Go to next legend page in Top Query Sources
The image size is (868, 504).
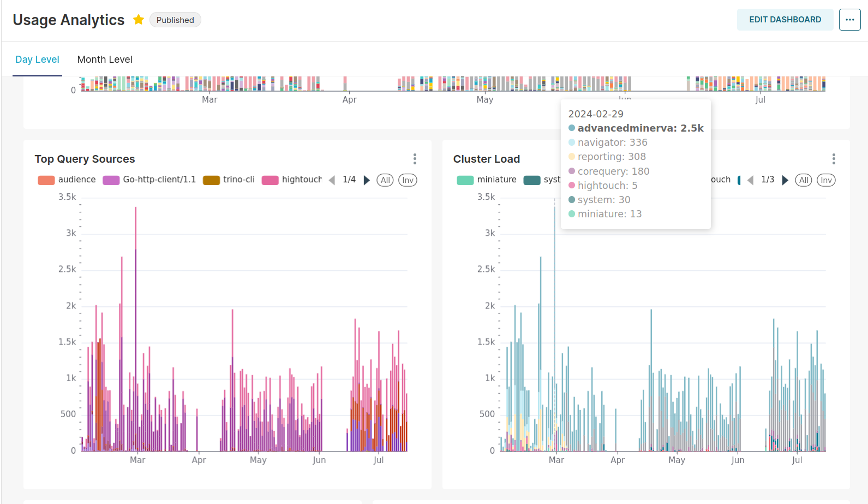[x=367, y=180]
